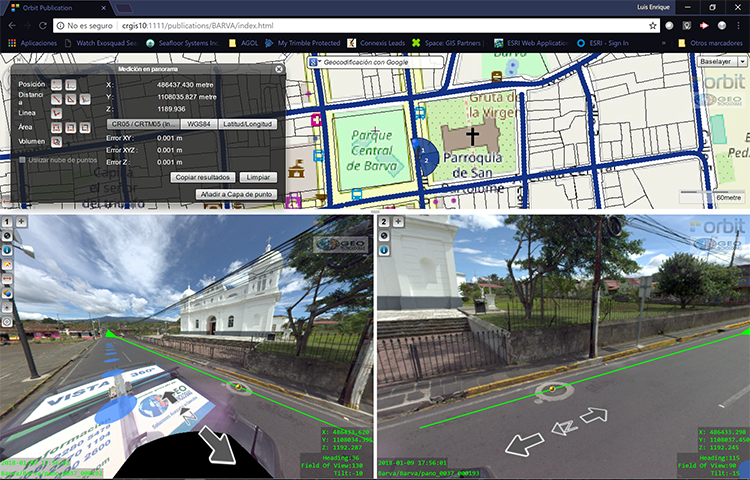Open the Chrome three-dot menu
The image size is (750, 480).
click(738, 25)
